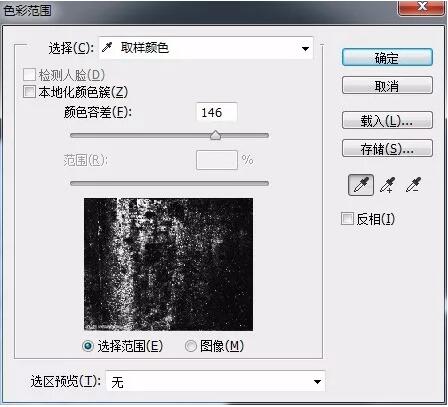Click the 取消 button
448x407 pixels.
387,86
